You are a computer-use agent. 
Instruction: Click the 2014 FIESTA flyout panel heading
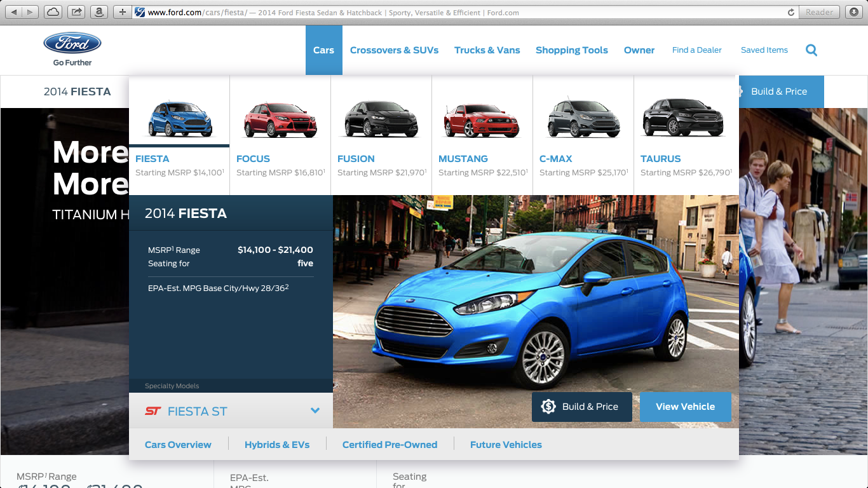pos(186,213)
